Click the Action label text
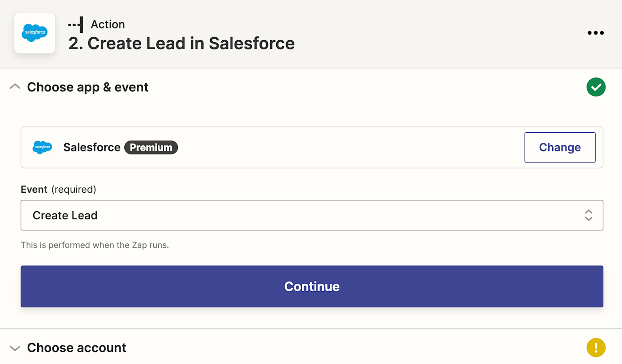The width and height of the screenshot is (622, 364). pyautogui.click(x=108, y=24)
